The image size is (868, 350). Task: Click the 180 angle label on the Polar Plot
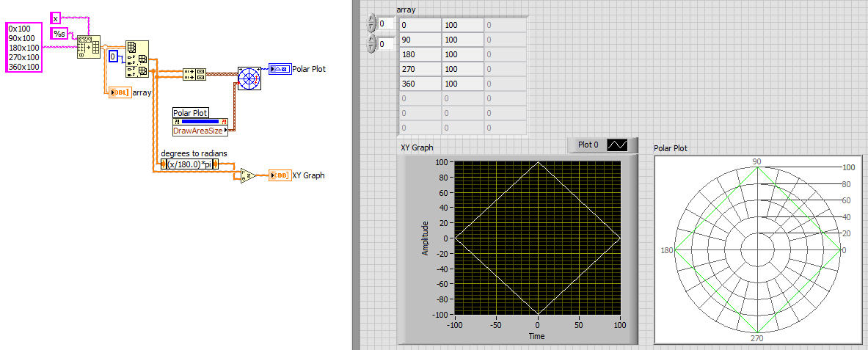(x=666, y=250)
